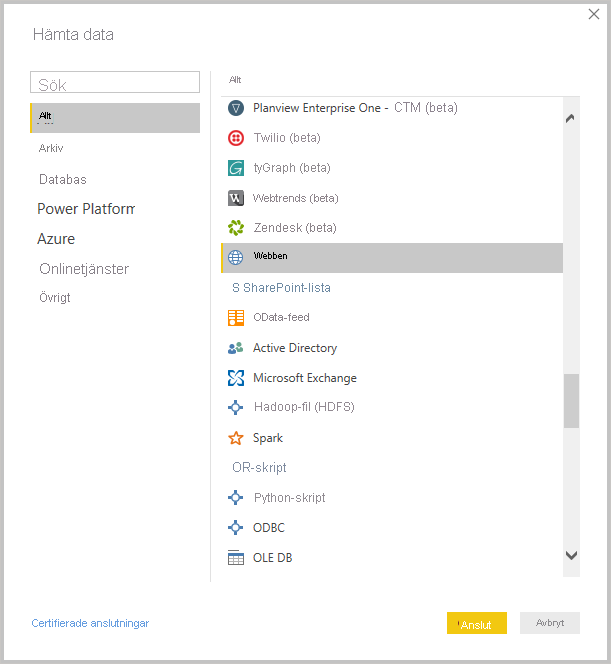Click the OLE DB table icon
Image resolution: width=611 pixels, height=664 pixels.
(x=236, y=558)
